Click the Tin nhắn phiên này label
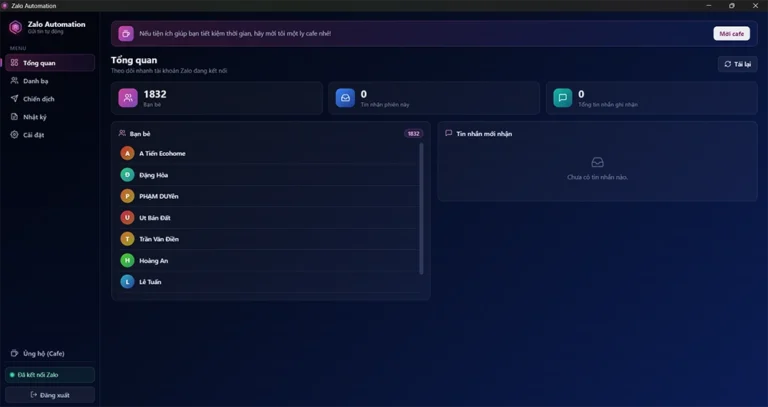 (385, 105)
